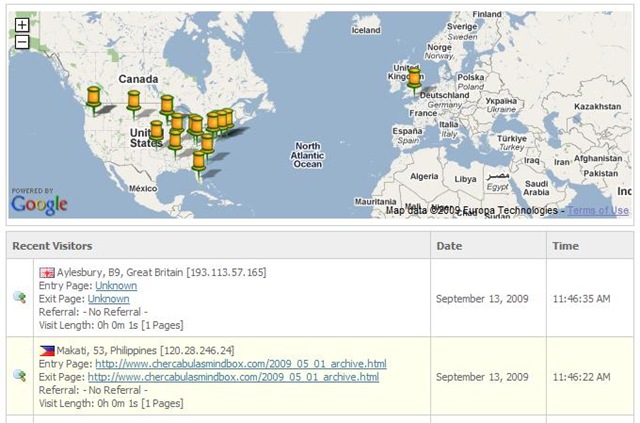Open Makati visitor's Exit Page archive link

(233, 376)
